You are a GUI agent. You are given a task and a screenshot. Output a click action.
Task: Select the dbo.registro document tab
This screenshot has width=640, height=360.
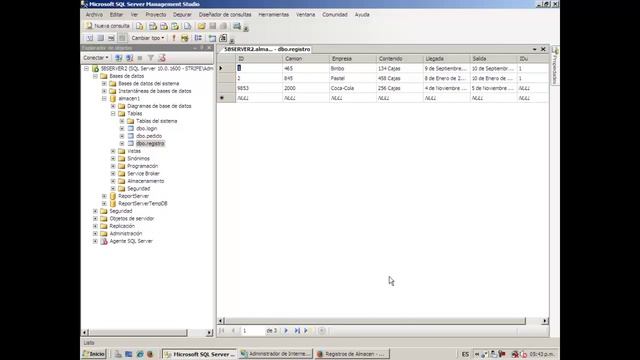coord(267,49)
